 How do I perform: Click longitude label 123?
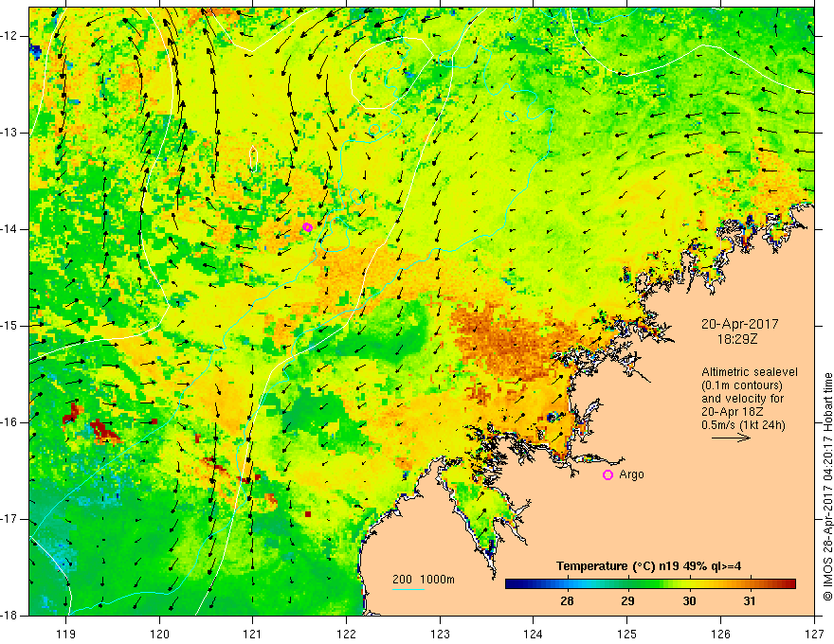[440, 634]
